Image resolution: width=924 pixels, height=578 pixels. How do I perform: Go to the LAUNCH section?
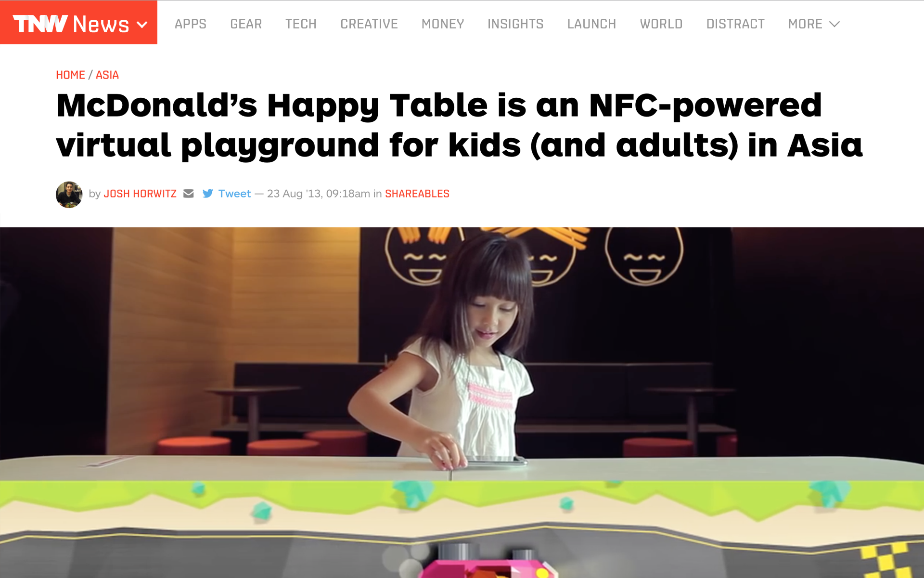(591, 24)
